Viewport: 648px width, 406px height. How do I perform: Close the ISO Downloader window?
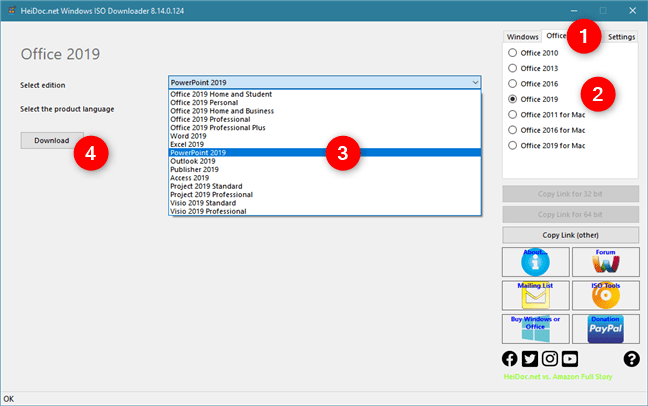tap(632, 10)
